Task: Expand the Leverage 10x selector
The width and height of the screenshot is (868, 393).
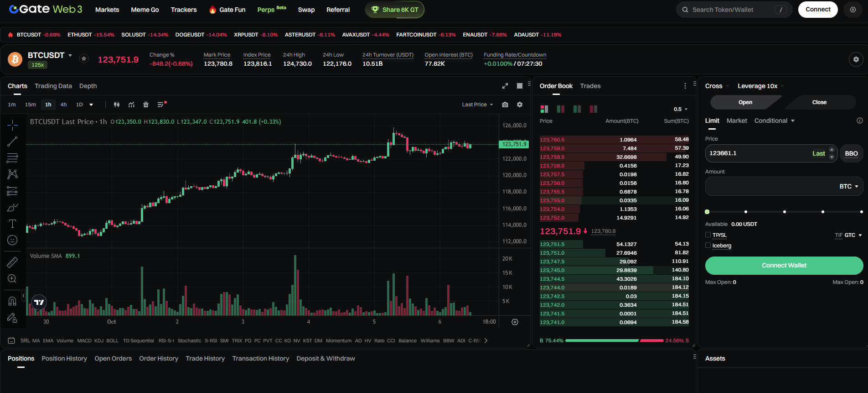Action: click(760, 86)
